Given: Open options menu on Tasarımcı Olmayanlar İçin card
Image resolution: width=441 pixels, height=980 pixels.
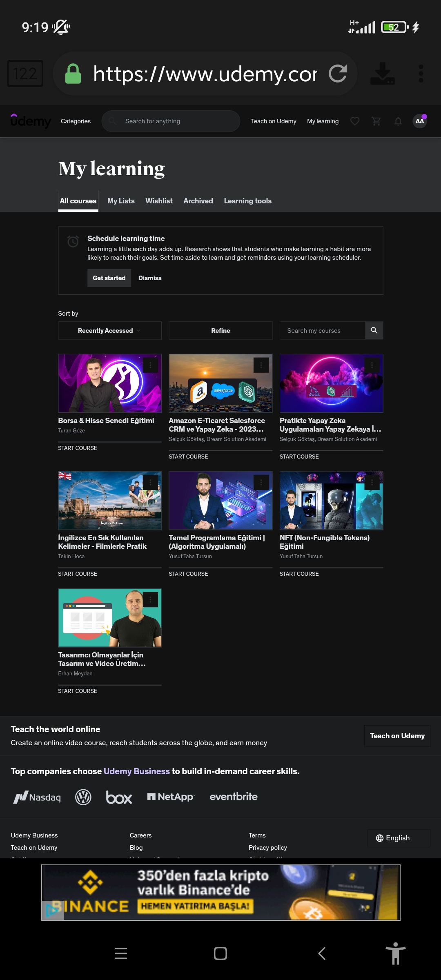Looking at the screenshot, I should point(150,599).
